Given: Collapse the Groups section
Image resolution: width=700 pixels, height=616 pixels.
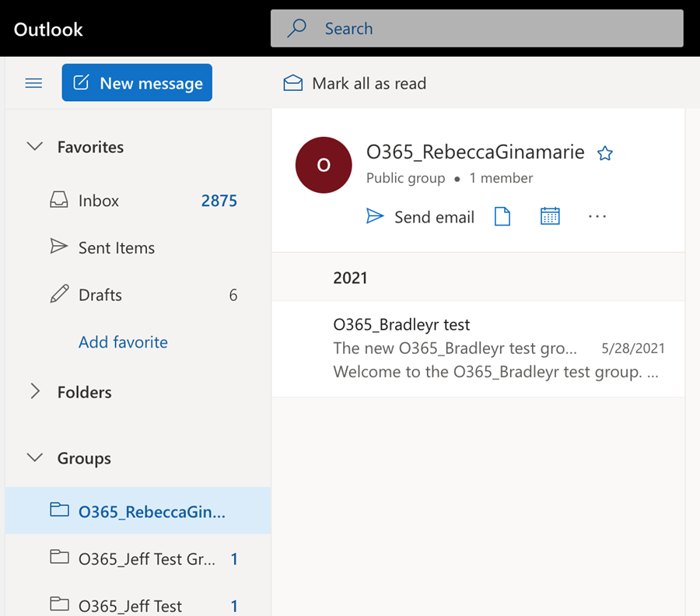Looking at the screenshot, I should point(35,457).
